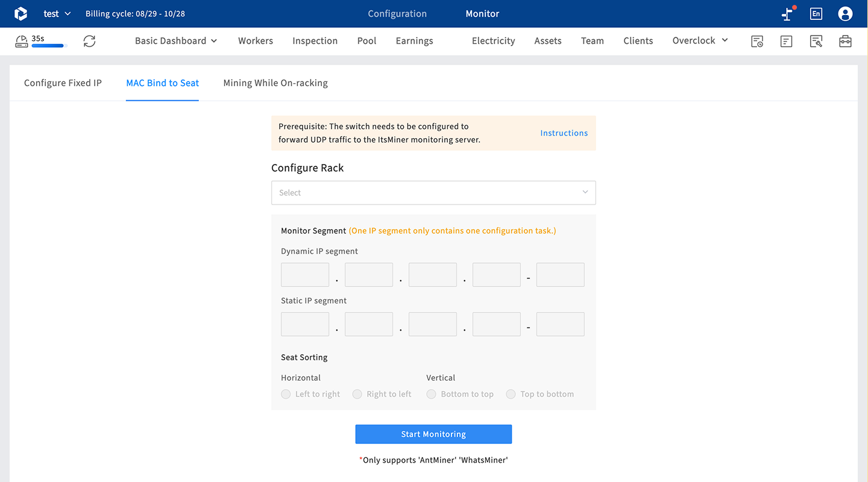This screenshot has height=482, width=868.
Task: Open the Instructions link
Action: [564, 133]
